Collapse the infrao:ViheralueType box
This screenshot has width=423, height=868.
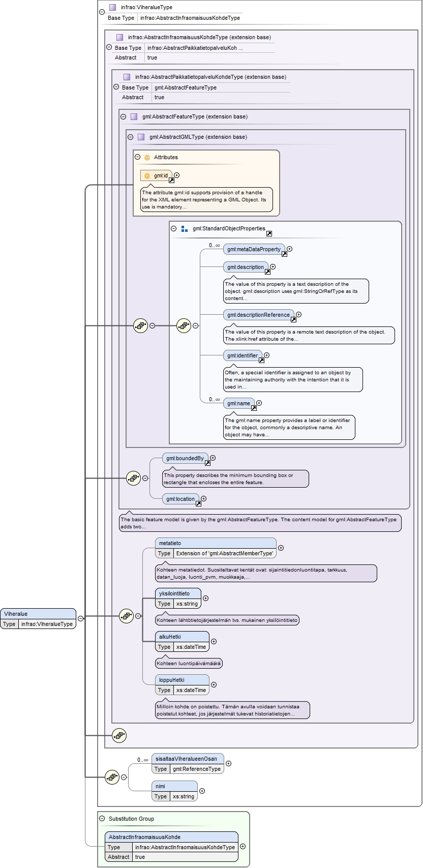pos(102,12)
